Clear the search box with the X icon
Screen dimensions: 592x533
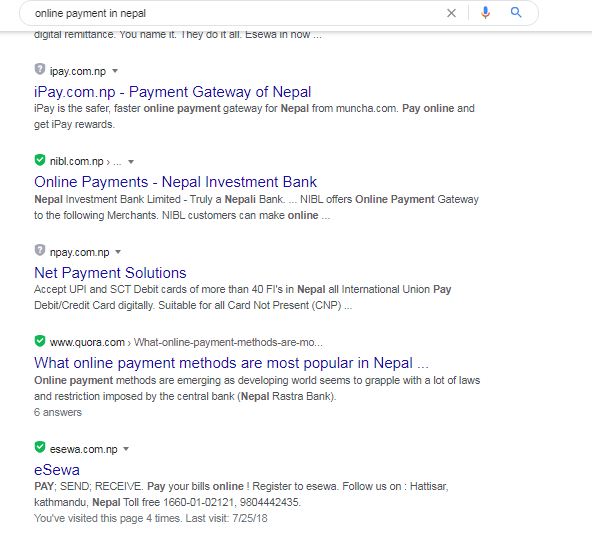point(451,13)
